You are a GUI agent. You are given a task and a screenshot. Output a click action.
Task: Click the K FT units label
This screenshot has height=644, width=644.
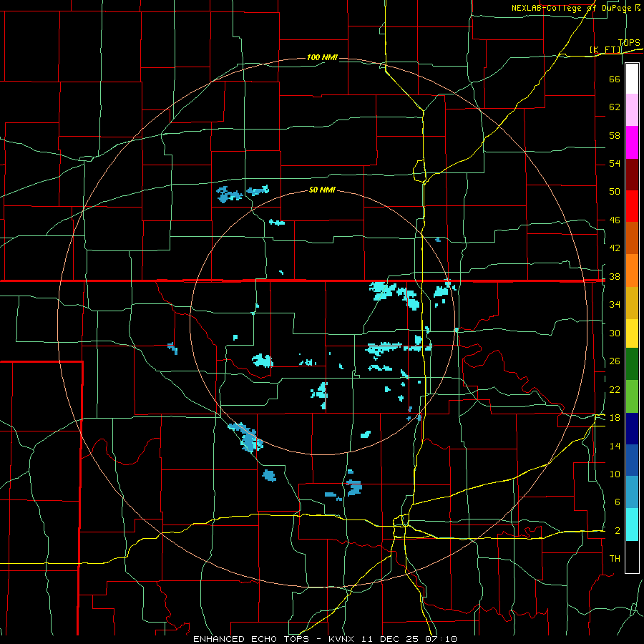coord(605,49)
